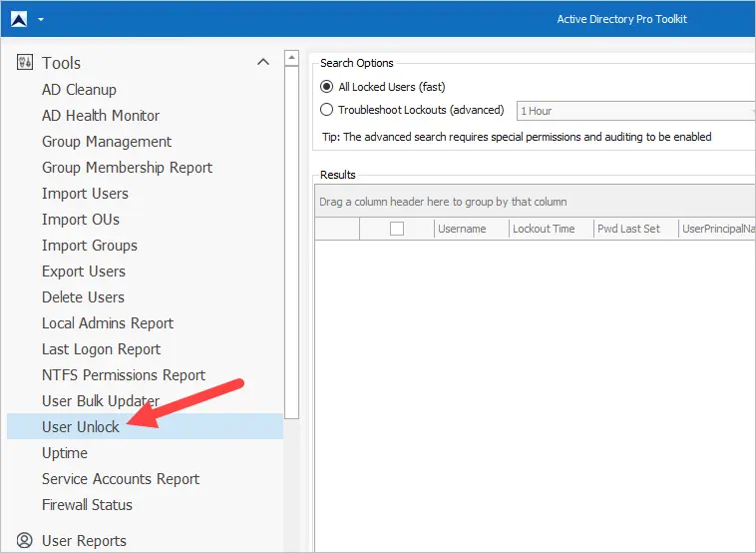Screen dimensions: 756x553
Task: Sort results by Pwd Last Set column
Action: click(635, 229)
